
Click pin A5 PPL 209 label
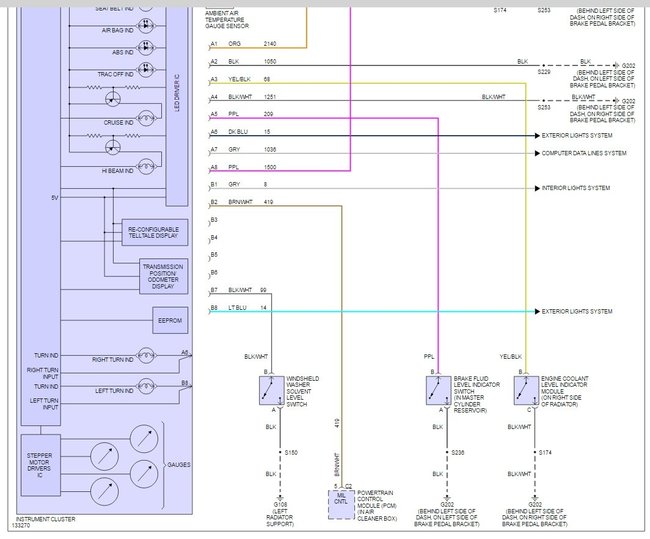pos(242,114)
